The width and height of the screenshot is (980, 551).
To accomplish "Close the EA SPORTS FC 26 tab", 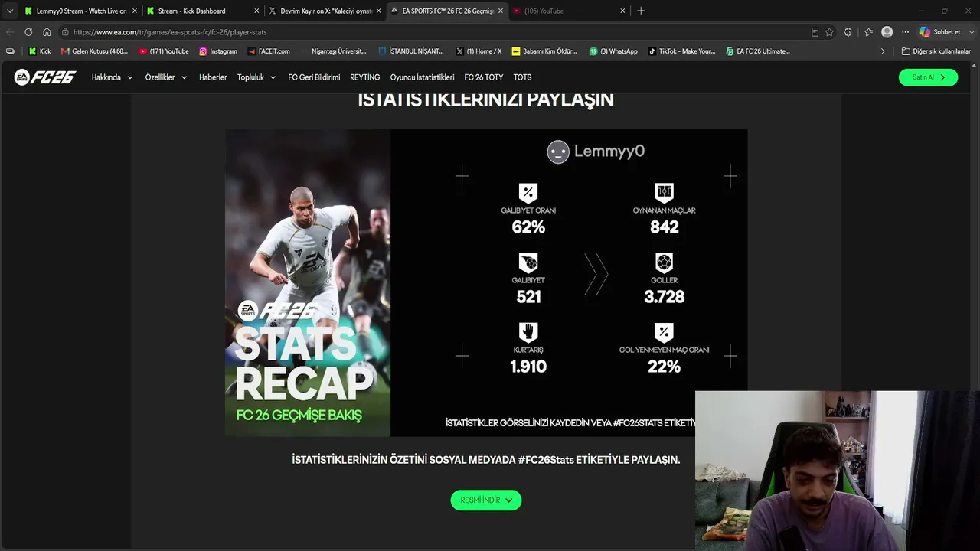I will click(x=500, y=11).
